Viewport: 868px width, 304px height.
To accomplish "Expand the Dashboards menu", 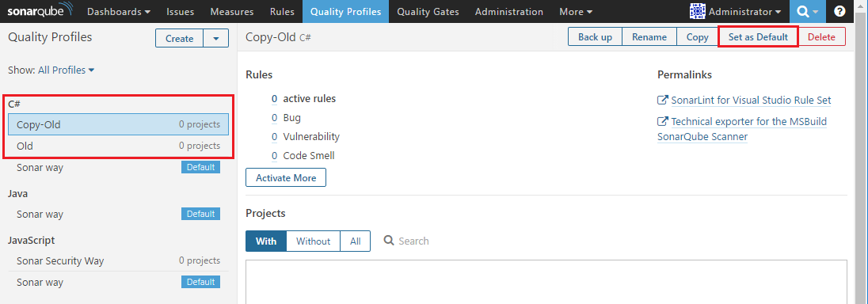I will [x=119, y=12].
